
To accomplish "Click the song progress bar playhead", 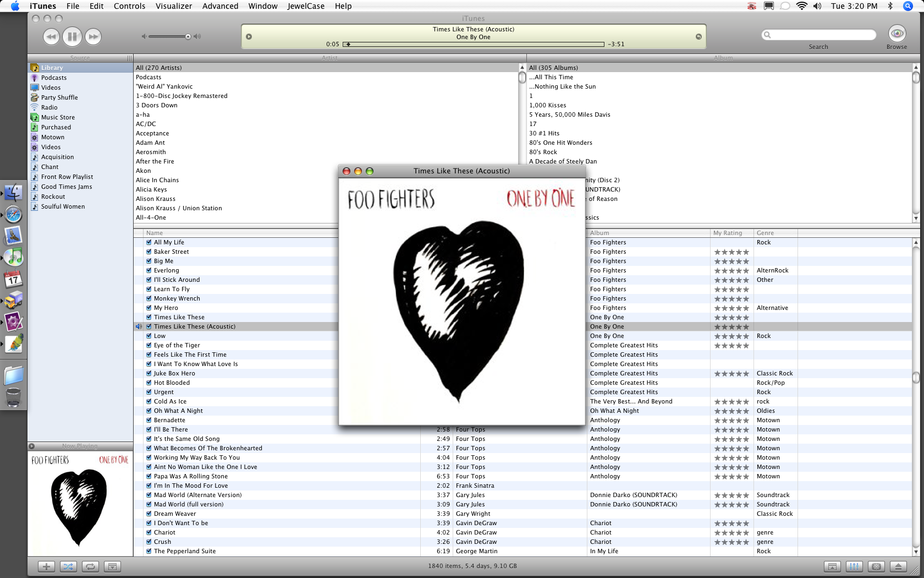I will click(x=348, y=44).
